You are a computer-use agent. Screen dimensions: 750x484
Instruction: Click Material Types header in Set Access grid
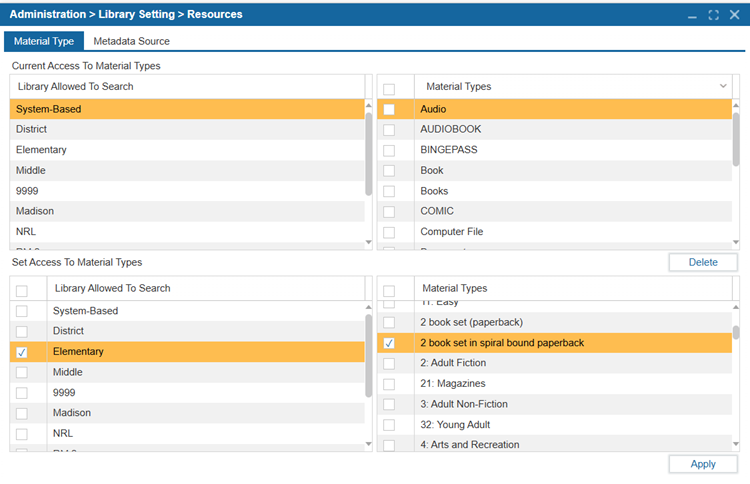573,288
